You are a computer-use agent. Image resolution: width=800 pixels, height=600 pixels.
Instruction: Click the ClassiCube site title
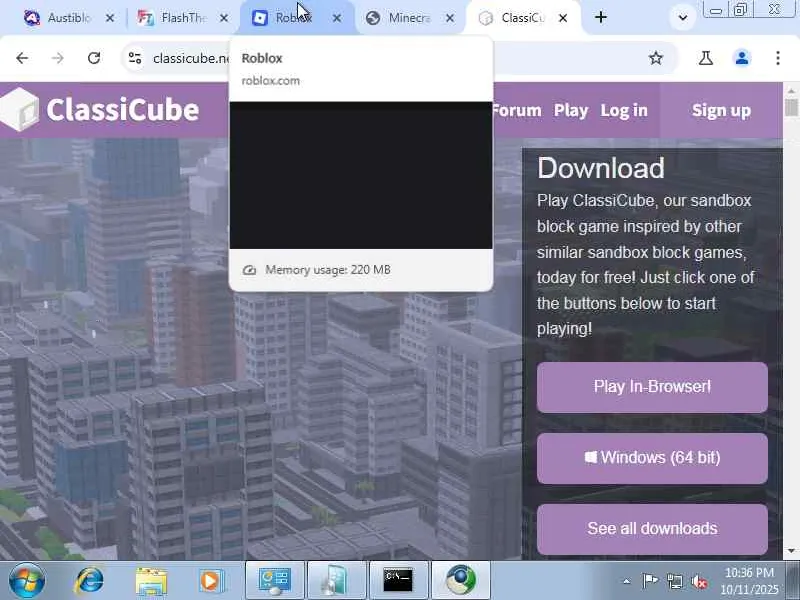pos(122,110)
